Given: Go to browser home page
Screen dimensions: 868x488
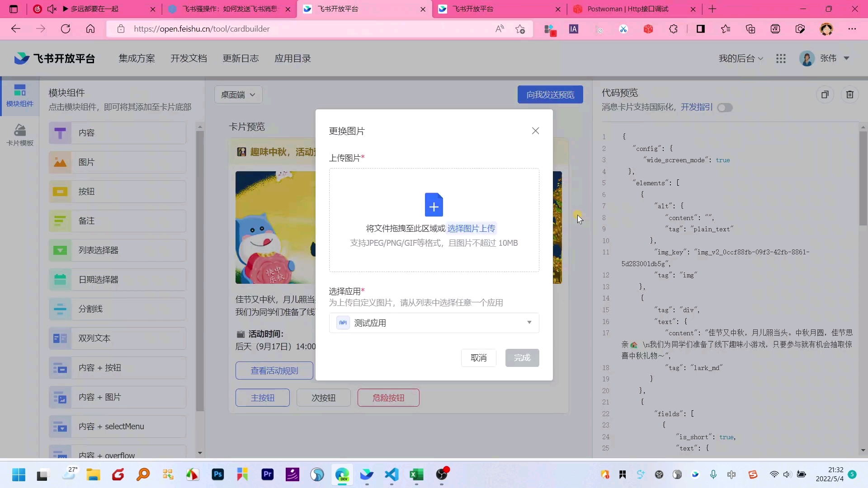Looking at the screenshot, I should click(x=90, y=29).
